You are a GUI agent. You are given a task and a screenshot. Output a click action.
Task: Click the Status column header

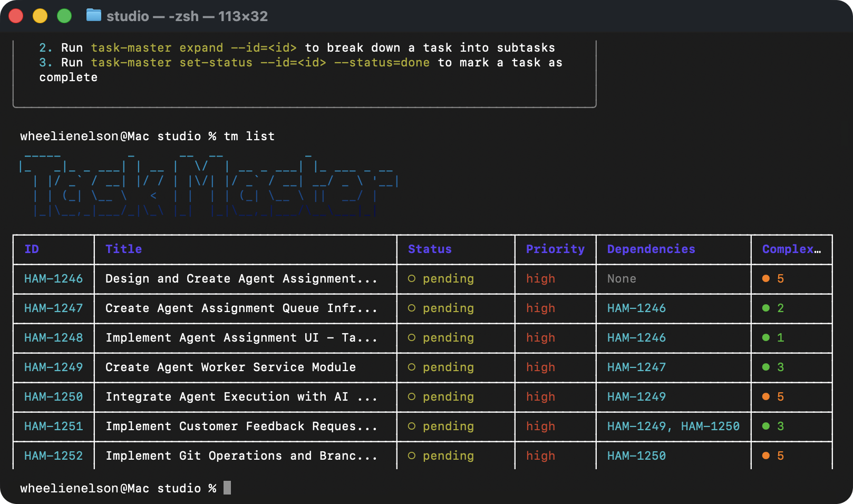pos(430,249)
